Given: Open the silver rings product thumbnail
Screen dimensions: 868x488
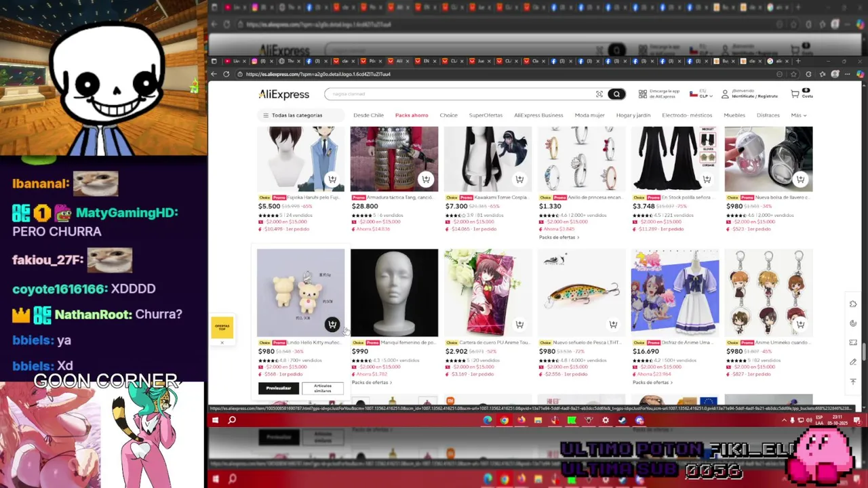Looking at the screenshot, I should [x=581, y=159].
